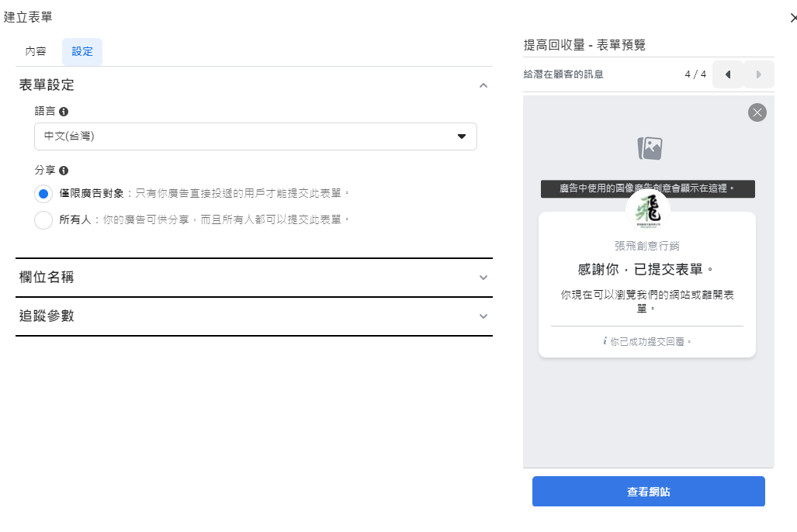
Task: Expand the 追蹤參數 section
Action: point(254,316)
